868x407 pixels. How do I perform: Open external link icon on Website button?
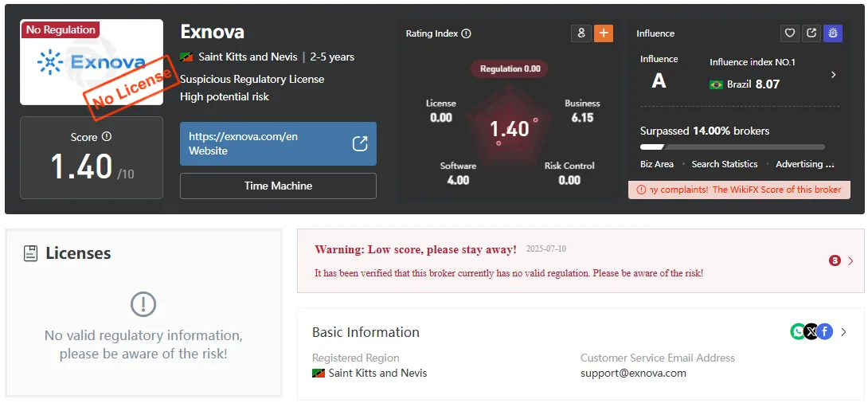click(x=360, y=143)
